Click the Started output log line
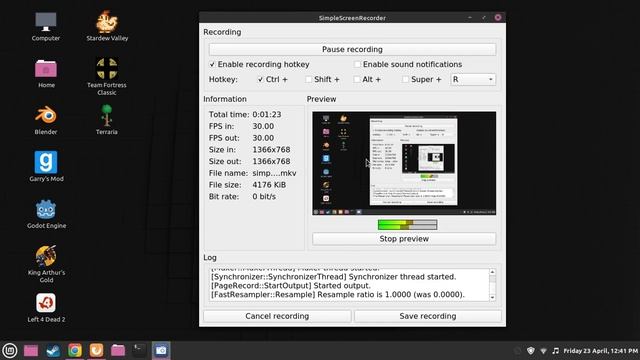The height and width of the screenshot is (360, 640). [x=291, y=286]
